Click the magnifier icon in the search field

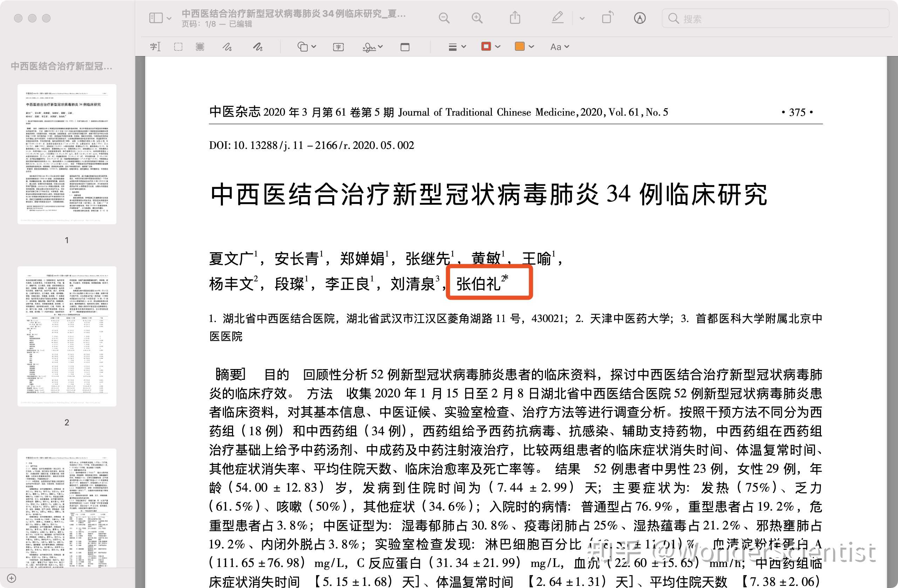pos(673,19)
